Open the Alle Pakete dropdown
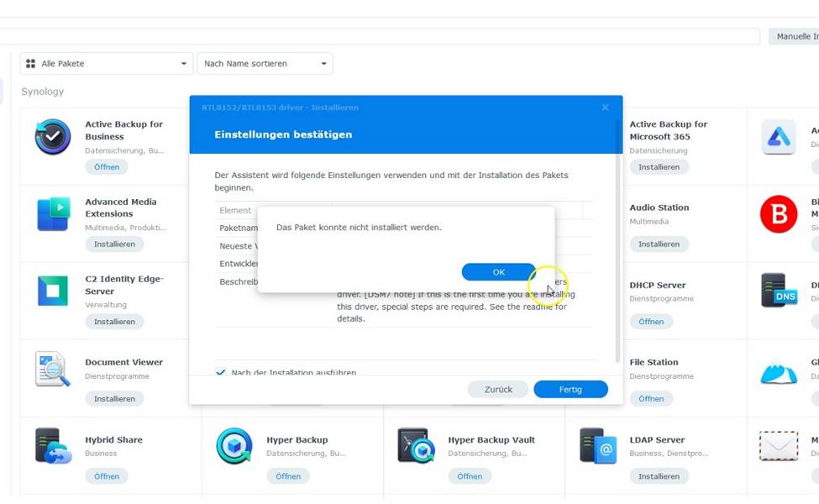The width and height of the screenshot is (819, 504). click(x=107, y=63)
